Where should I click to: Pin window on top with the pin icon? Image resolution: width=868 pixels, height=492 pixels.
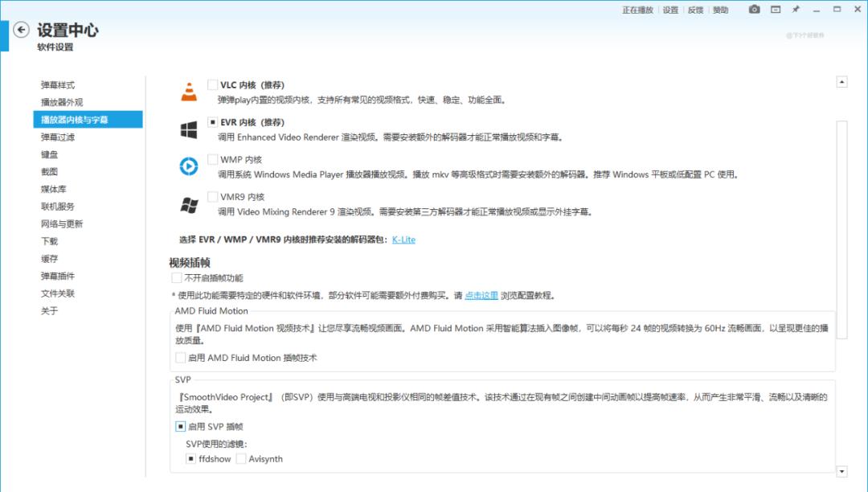tap(795, 9)
